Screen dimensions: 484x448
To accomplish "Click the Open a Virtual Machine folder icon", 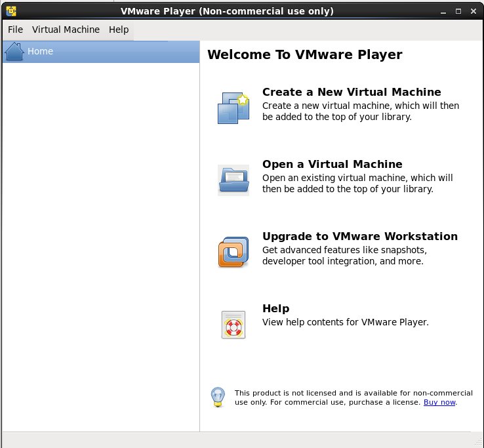I will tap(233, 180).
